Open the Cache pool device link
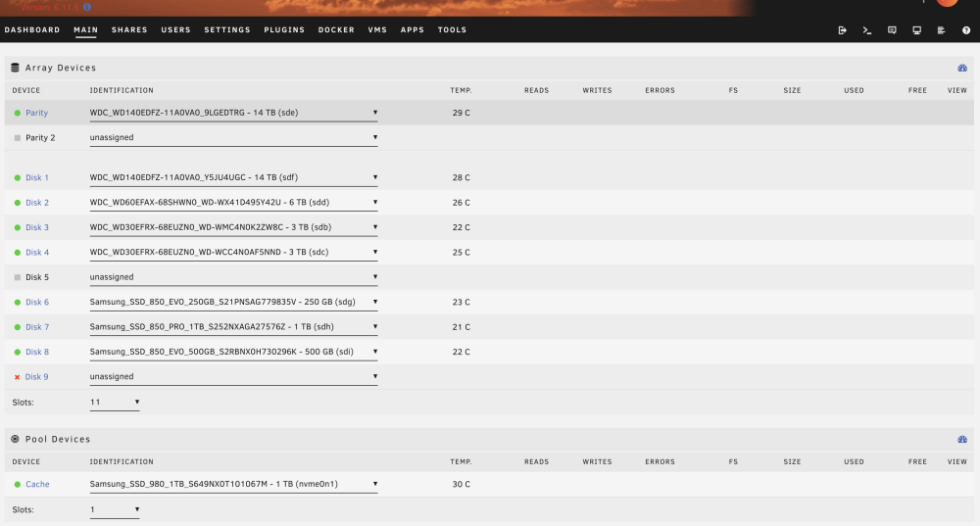980x526 pixels. click(37, 484)
